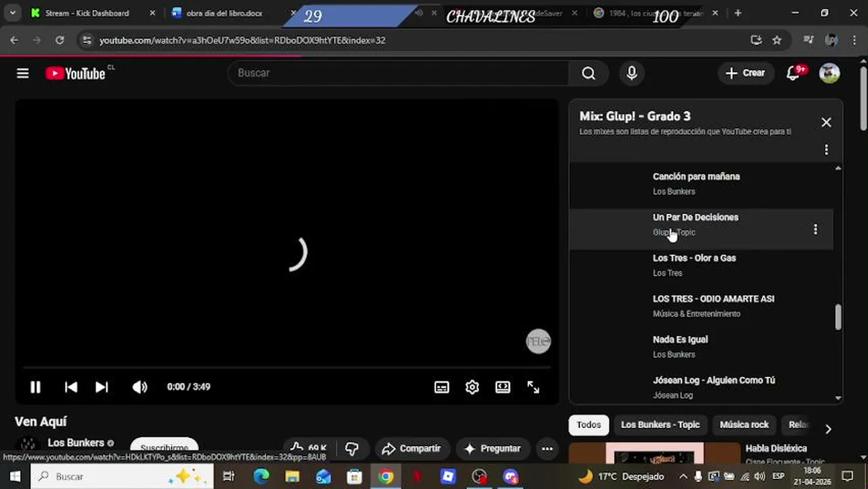This screenshot has width=868, height=489.
Task: Close the Mix playlist panel
Action: coord(826,122)
